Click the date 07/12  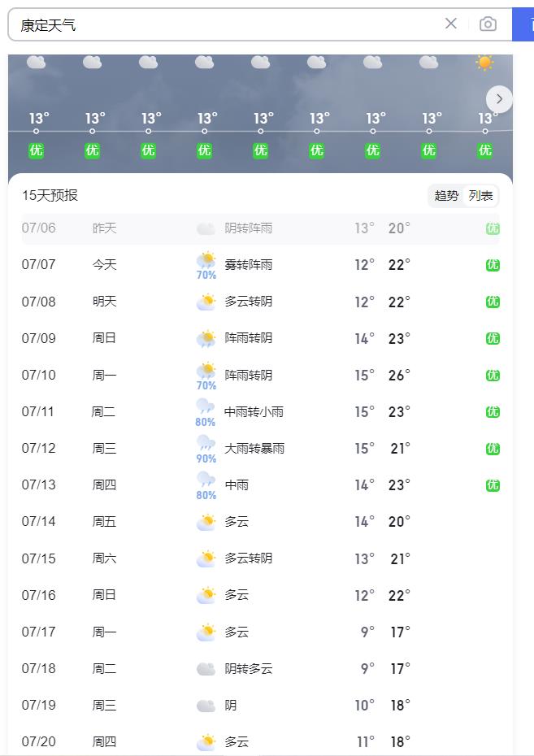point(38,449)
